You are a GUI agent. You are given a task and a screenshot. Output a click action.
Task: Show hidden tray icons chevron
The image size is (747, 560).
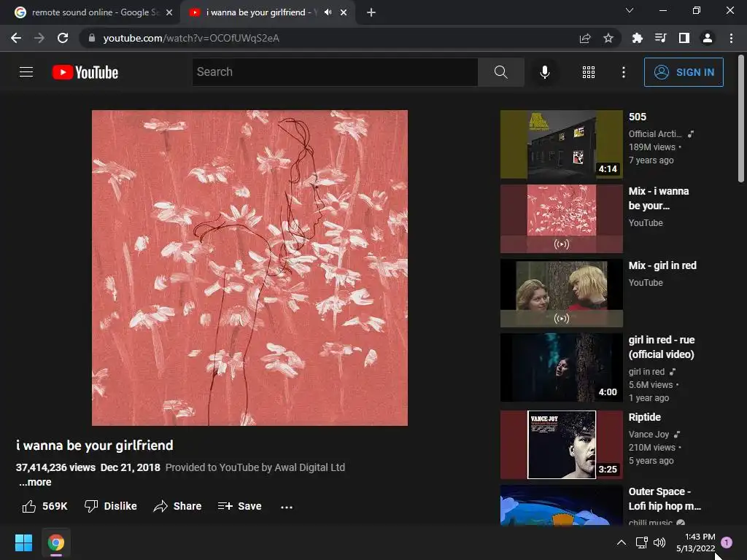622,542
